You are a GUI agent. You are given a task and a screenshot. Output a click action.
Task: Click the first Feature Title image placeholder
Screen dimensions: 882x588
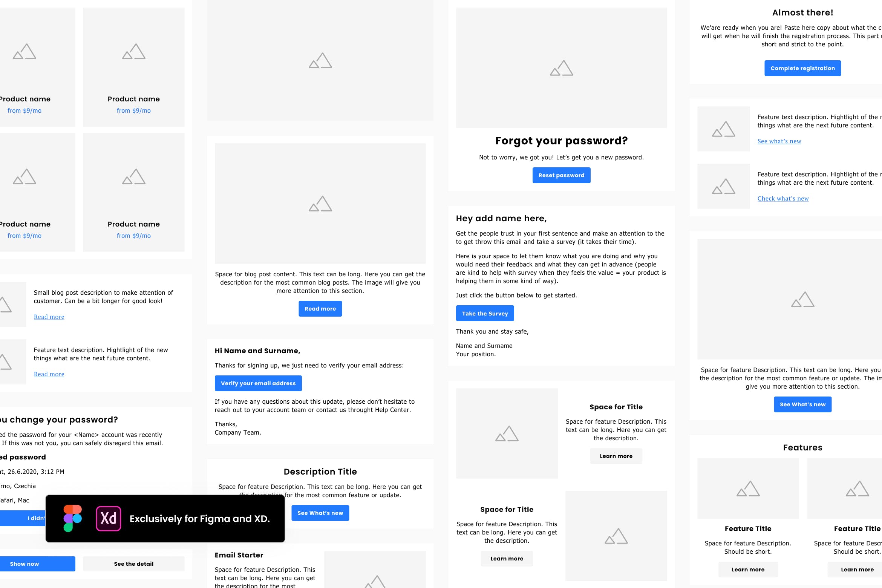tap(748, 488)
